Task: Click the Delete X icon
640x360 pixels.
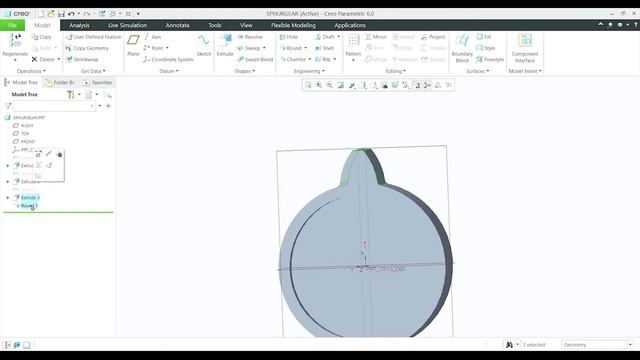Action: click(x=34, y=59)
